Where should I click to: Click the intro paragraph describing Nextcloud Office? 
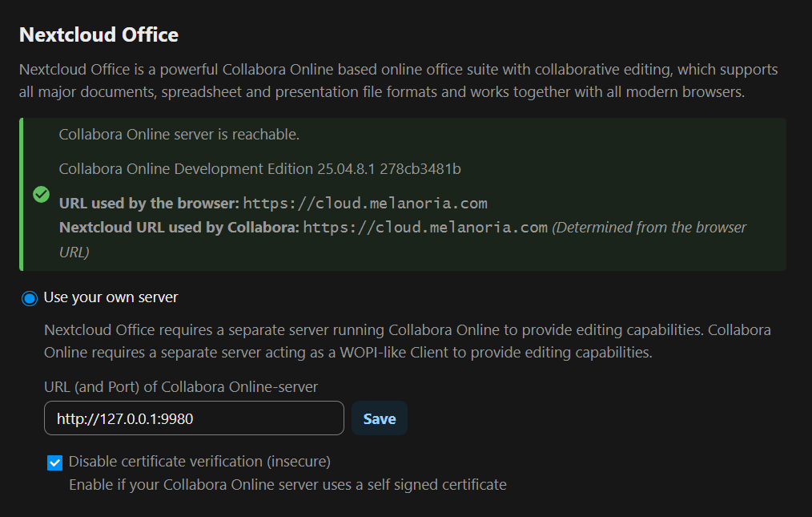(398, 81)
